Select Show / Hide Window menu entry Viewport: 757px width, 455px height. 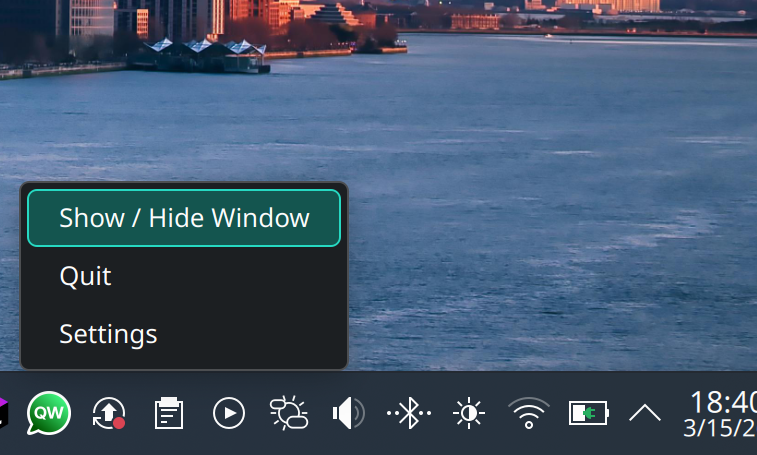coord(184,218)
